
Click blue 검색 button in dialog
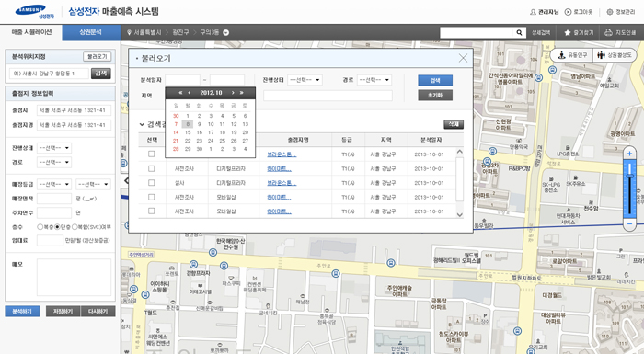[x=435, y=81]
